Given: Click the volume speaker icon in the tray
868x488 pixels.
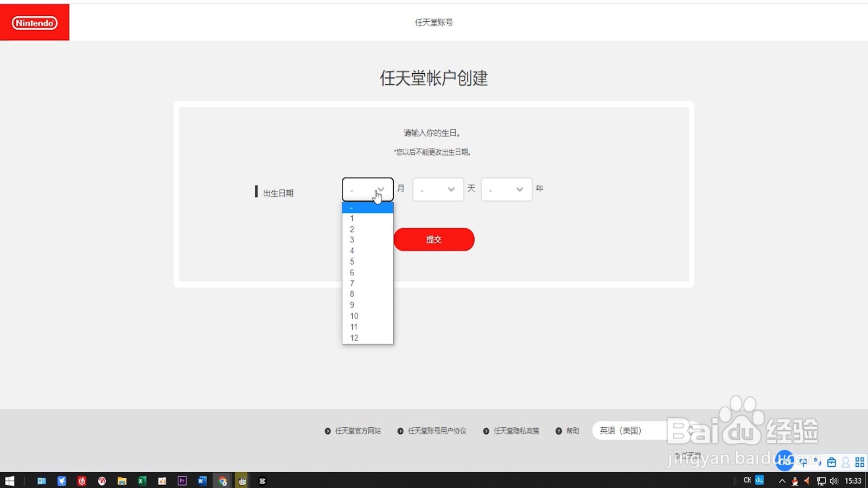Looking at the screenshot, I should click(x=834, y=480).
